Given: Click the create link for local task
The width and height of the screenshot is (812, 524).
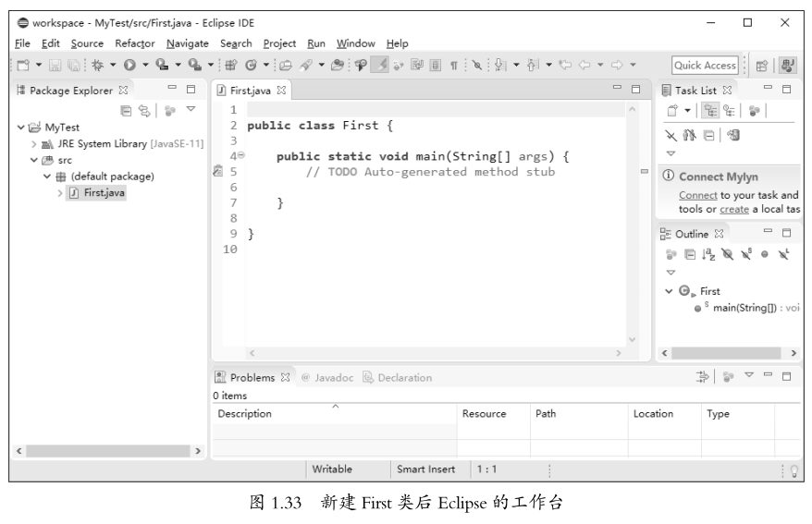Looking at the screenshot, I should (x=733, y=210).
